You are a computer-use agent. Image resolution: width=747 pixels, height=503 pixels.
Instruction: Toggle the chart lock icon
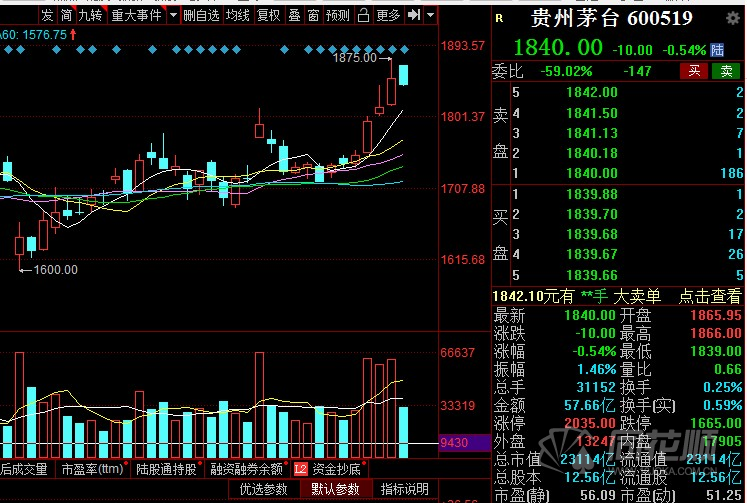[x=363, y=16]
